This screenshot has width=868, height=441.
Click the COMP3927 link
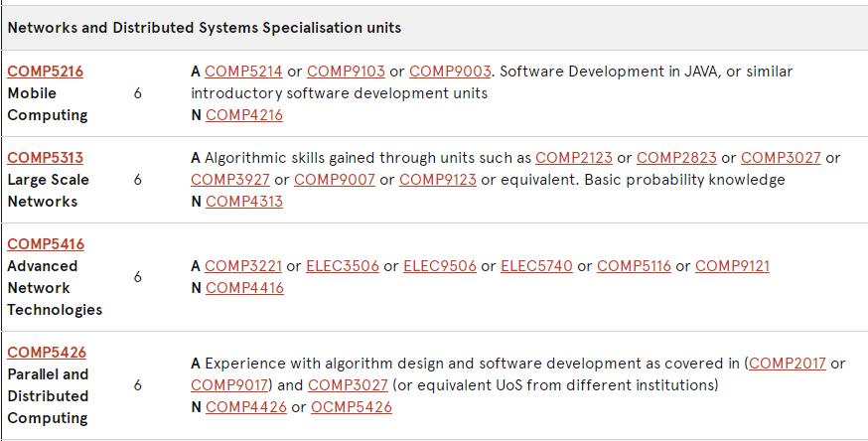coord(229,180)
